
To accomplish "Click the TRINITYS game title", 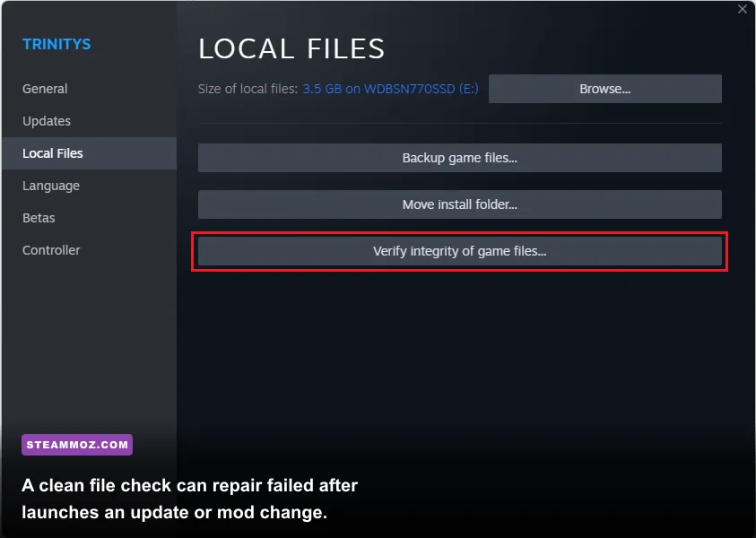I will pos(56,44).
